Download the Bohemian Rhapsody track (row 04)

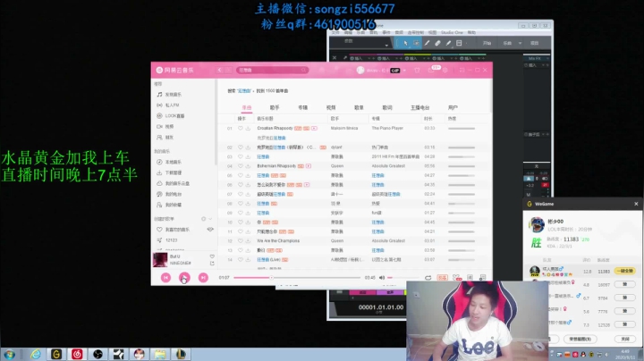[248, 166]
